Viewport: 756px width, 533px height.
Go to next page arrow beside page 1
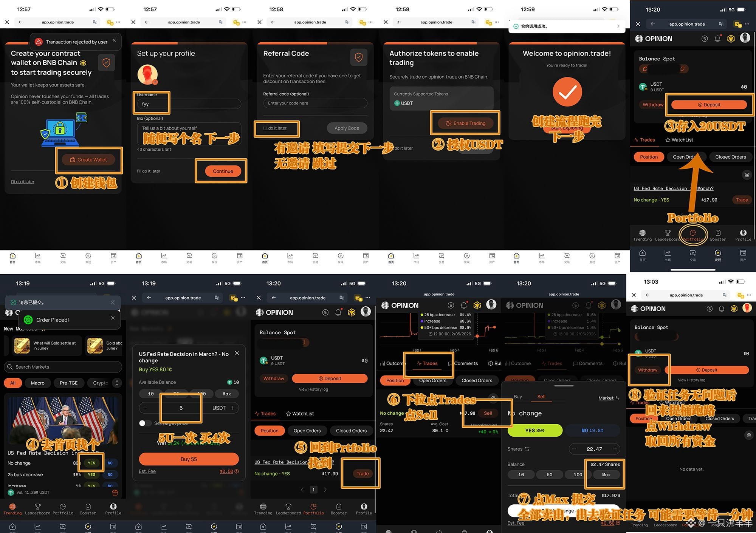click(325, 490)
